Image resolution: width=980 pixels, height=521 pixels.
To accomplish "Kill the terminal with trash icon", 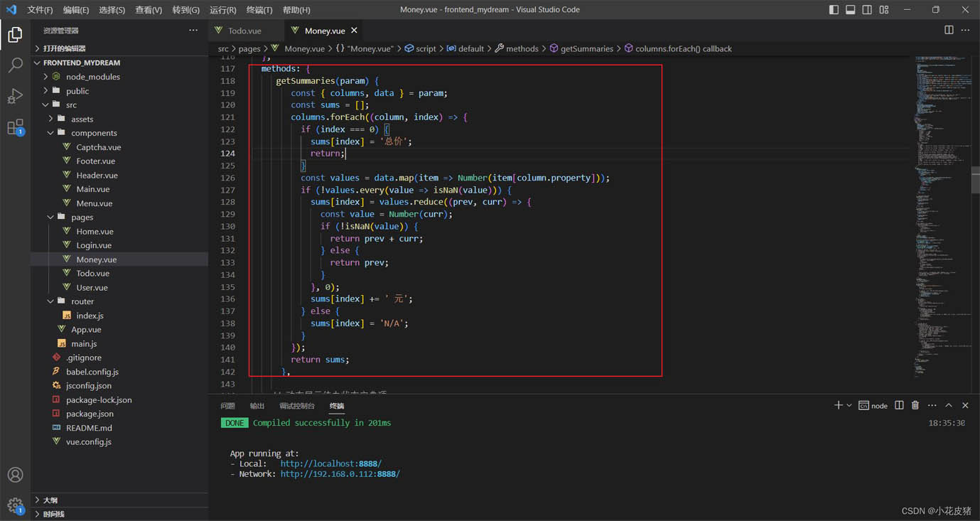I will tap(915, 405).
